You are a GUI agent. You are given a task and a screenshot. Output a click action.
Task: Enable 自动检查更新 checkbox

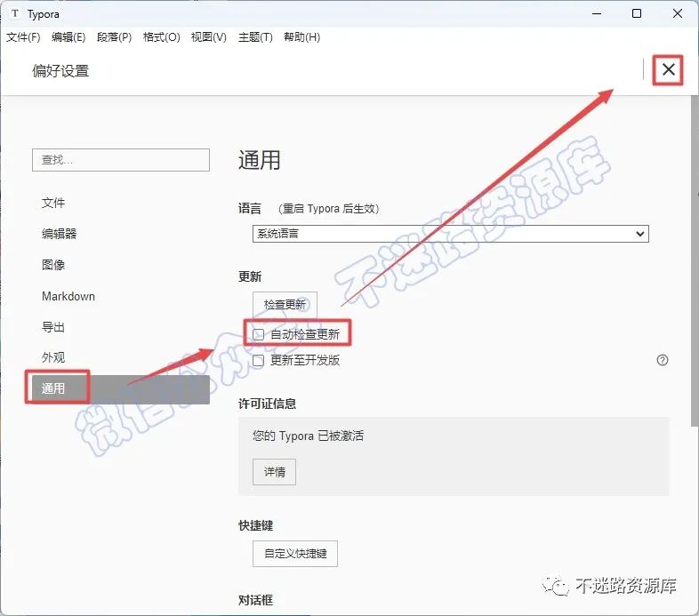click(259, 334)
